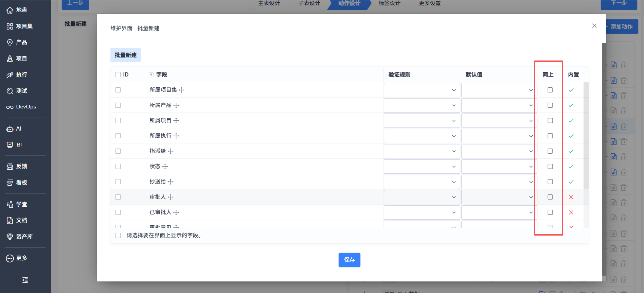The width and height of the screenshot is (644, 293).
Task: Open 默认值 dropdown for 所属项目集
Action: (499, 90)
